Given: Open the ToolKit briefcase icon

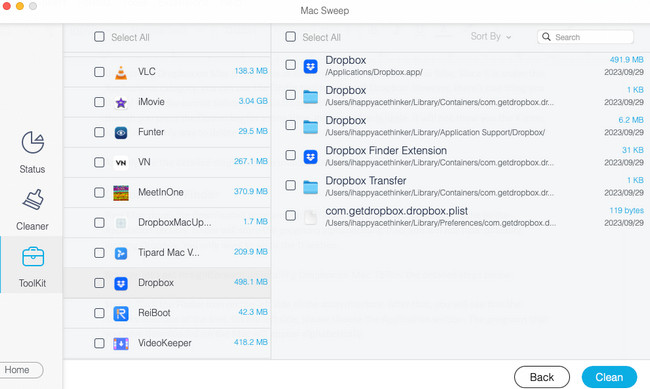Looking at the screenshot, I should [33, 256].
